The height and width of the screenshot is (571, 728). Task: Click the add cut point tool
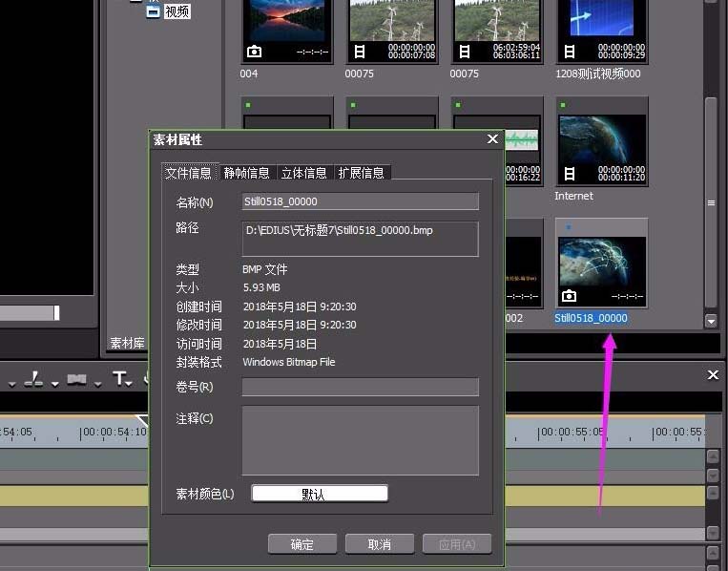[34, 379]
